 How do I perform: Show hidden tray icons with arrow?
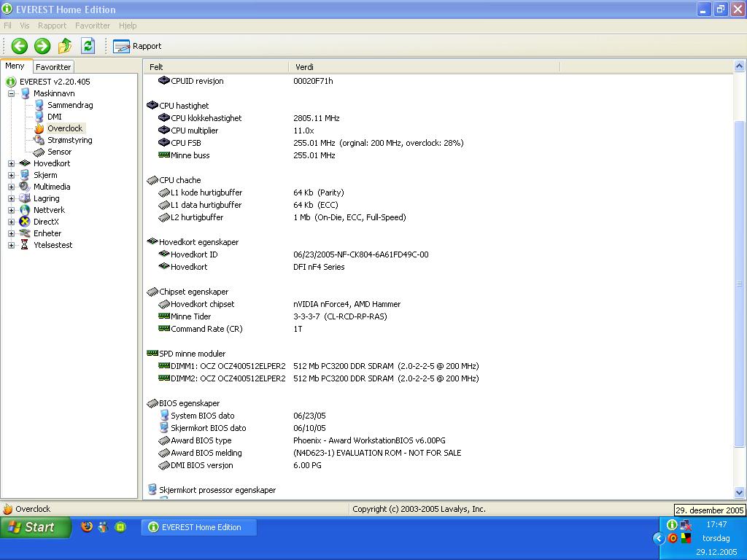659,539
